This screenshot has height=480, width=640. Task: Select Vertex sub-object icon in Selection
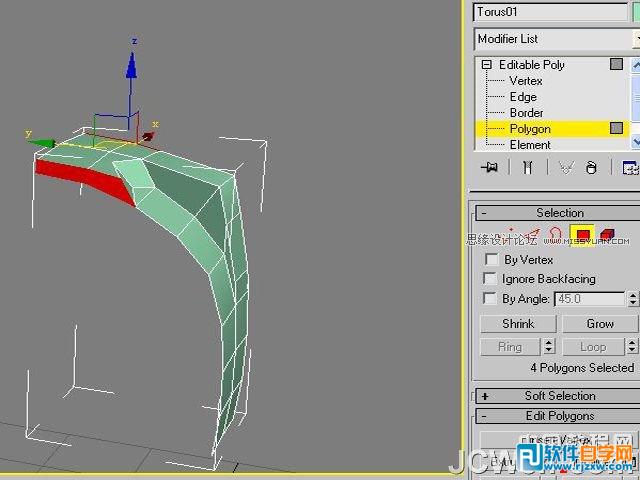point(511,234)
